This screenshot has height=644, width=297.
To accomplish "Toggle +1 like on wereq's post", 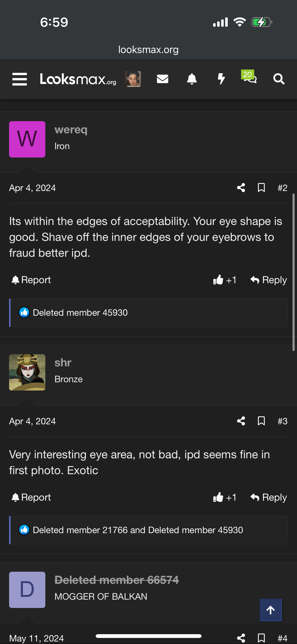I will [224, 280].
